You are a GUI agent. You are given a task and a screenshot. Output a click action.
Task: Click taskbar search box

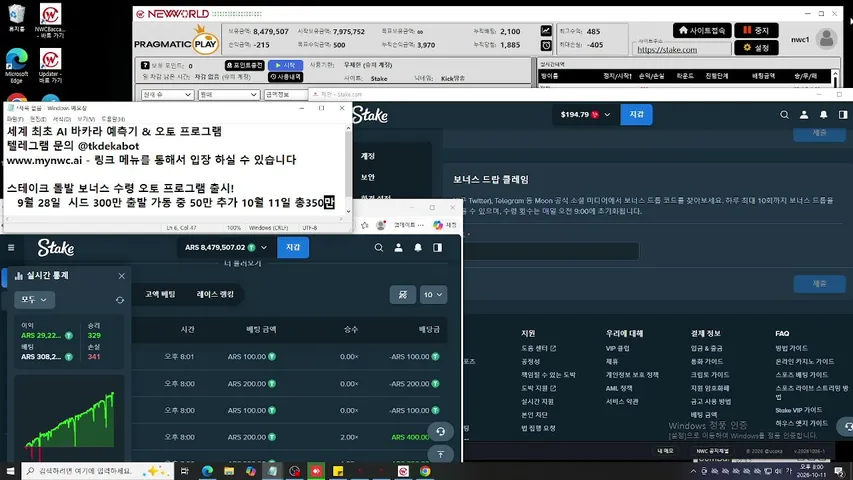click(98, 471)
